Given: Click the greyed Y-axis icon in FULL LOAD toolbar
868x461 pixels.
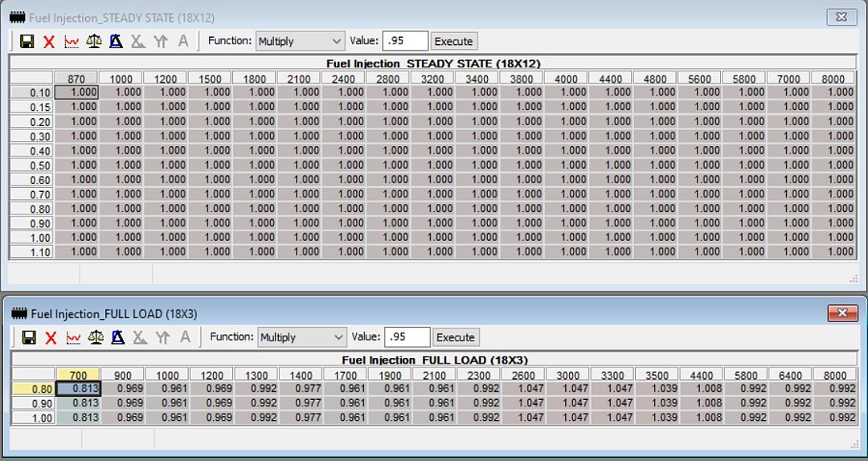Looking at the screenshot, I should tap(162, 337).
